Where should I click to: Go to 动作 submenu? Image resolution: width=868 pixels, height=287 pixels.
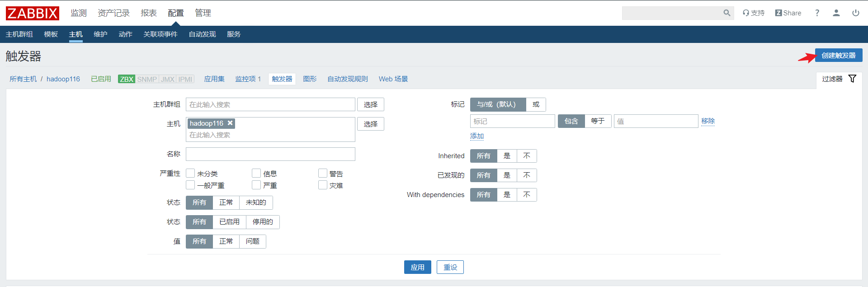[x=126, y=34]
